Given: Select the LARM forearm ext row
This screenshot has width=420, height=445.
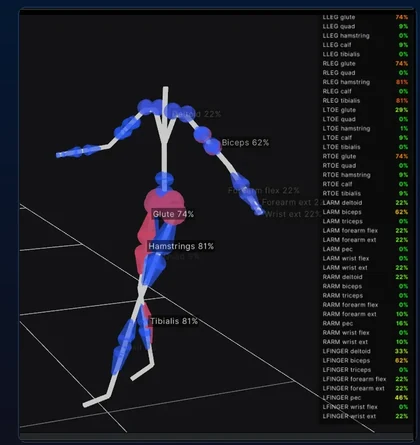Looking at the screenshot, I should point(365,240).
